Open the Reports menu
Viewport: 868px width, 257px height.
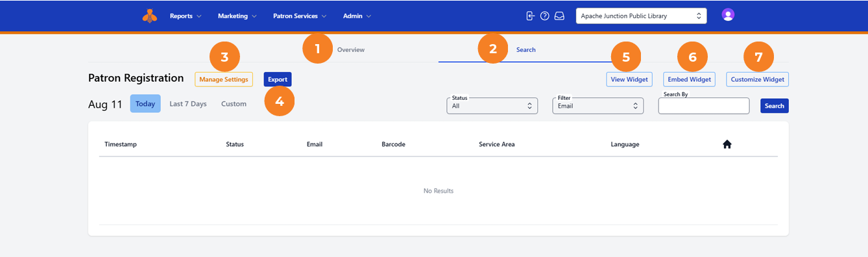click(x=186, y=16)
